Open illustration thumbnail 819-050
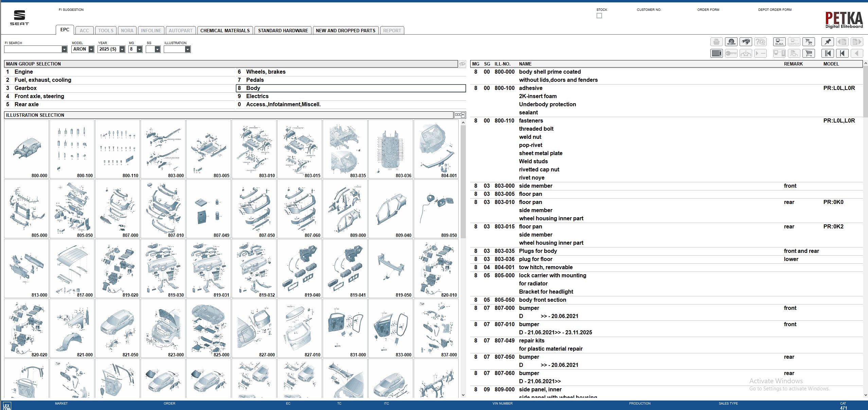This screenshot has height=410, width=868. [x=391, y=268]
